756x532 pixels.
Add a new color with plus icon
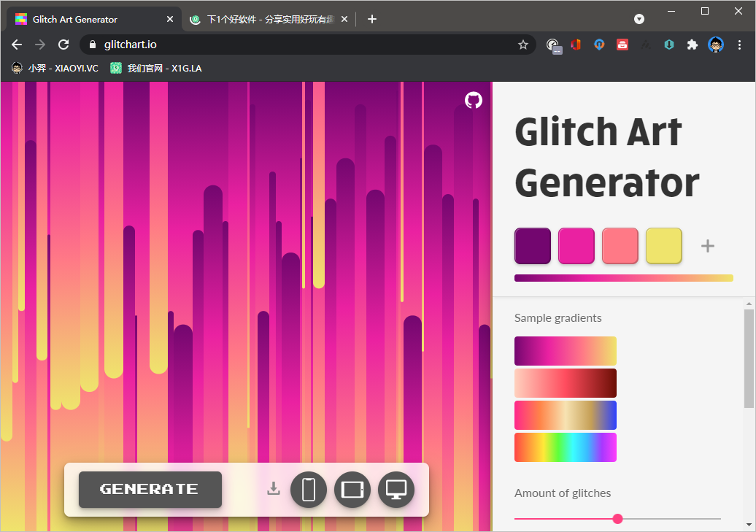tap(707, 246)
